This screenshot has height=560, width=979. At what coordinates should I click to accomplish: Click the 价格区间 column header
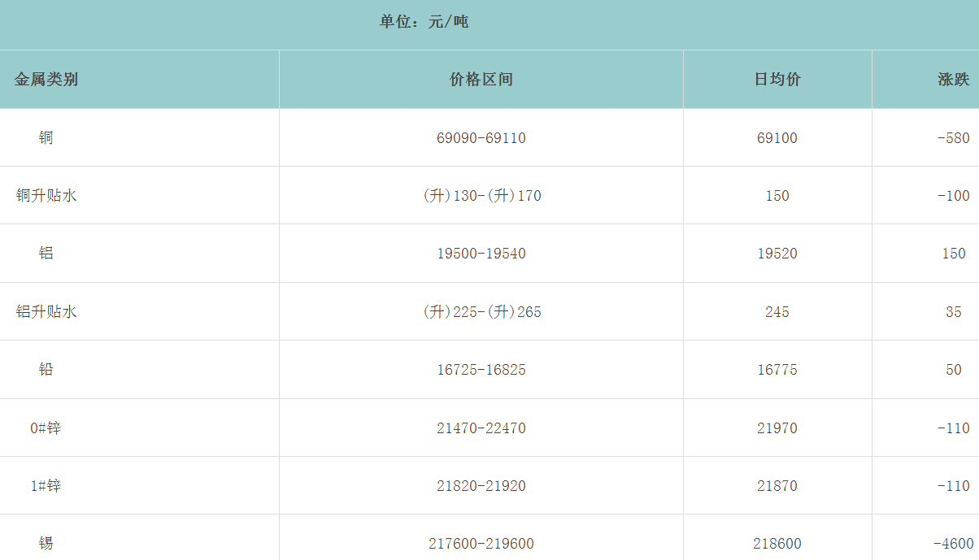(481, 80)
